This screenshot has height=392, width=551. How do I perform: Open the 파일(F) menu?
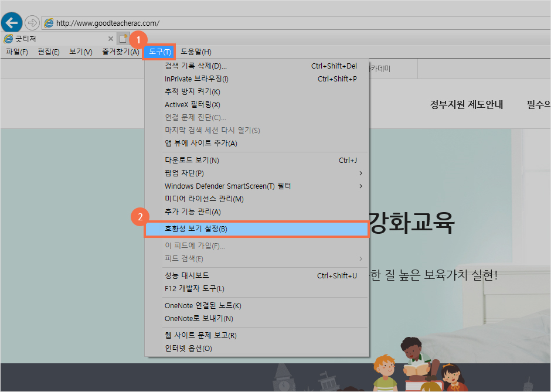click(17, 52)
